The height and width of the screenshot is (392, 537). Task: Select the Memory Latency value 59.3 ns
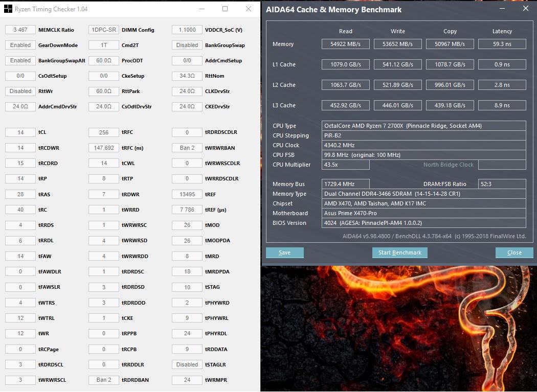point(502,44)
